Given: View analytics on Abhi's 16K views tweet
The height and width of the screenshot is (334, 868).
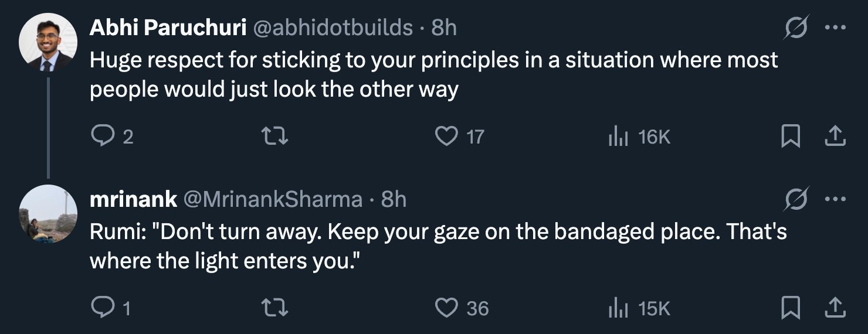Looking at the screenshot, I should pyautogui.click(x=617, y=137).
